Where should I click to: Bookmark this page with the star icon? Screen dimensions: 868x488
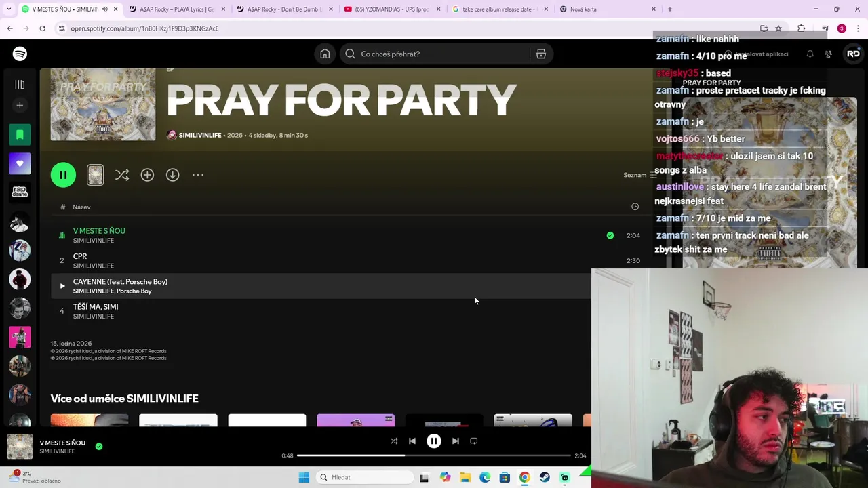coord(778,28)
